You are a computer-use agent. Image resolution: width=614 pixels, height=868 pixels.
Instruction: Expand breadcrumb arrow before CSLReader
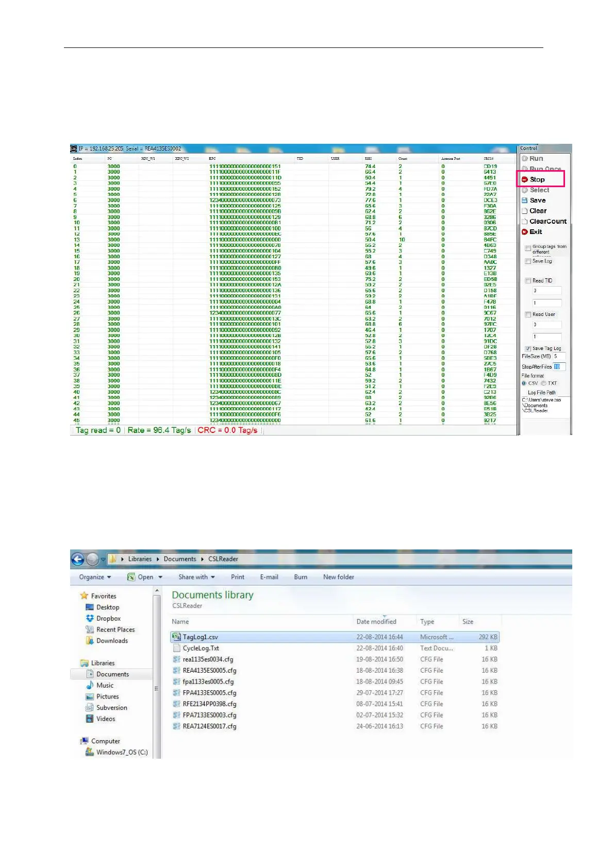point(203,559)
